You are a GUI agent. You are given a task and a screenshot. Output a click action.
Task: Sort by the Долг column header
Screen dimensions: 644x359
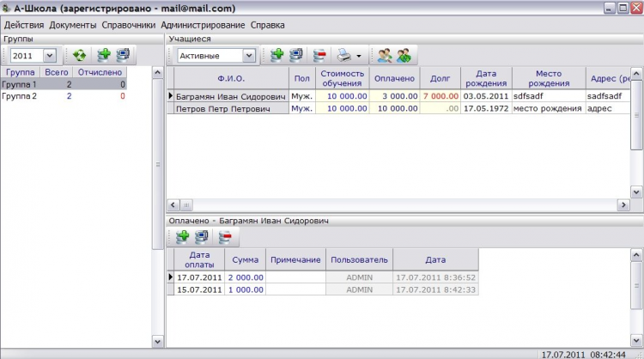click(440, 78)
